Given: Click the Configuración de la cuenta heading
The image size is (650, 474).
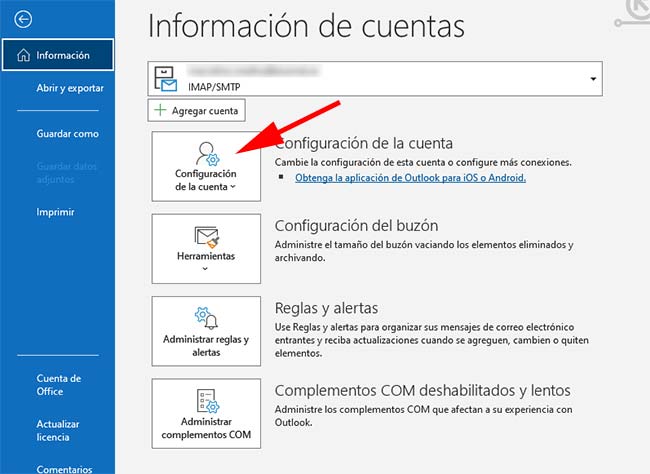Looking at the screenshot, I should point(364,143).
